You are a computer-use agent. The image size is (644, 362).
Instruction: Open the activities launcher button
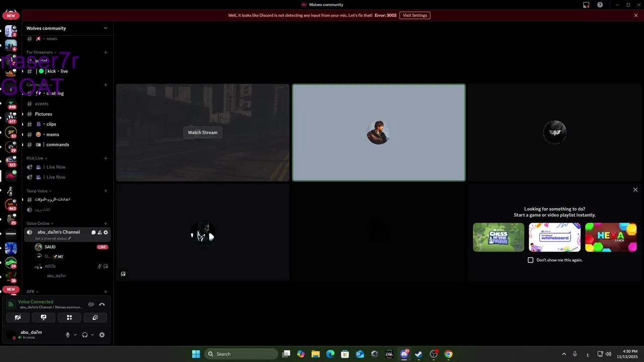coord(69,317)
